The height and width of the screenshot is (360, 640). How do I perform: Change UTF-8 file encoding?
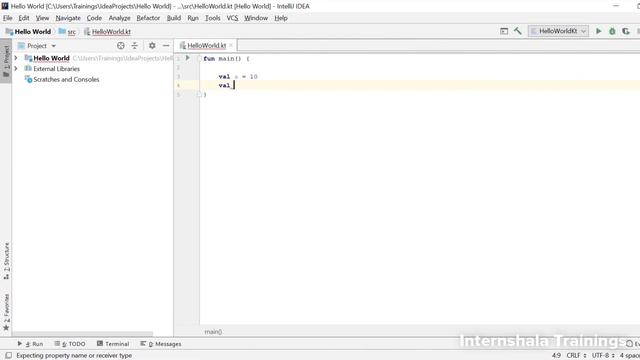click(603, 356)
